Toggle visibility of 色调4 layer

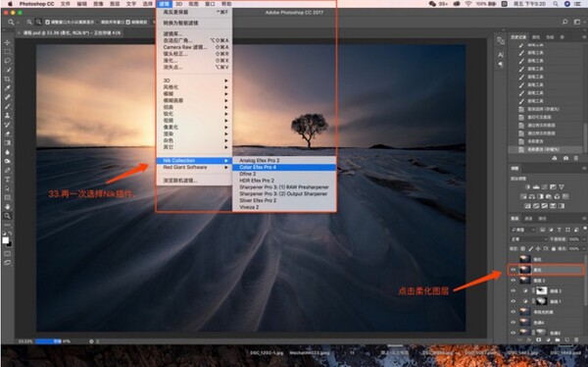(513, 322)
